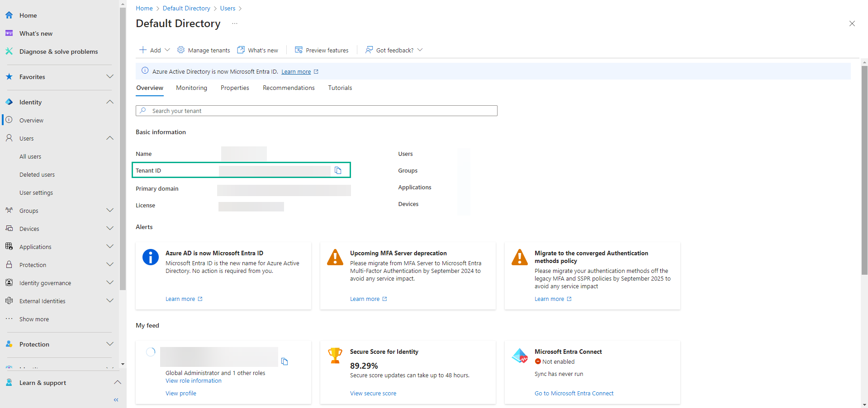Viewport: 868px width, 408px height.
Task: Click the Users person icon in sidebar
Action: pyautogui.click(x=9, y=138)
